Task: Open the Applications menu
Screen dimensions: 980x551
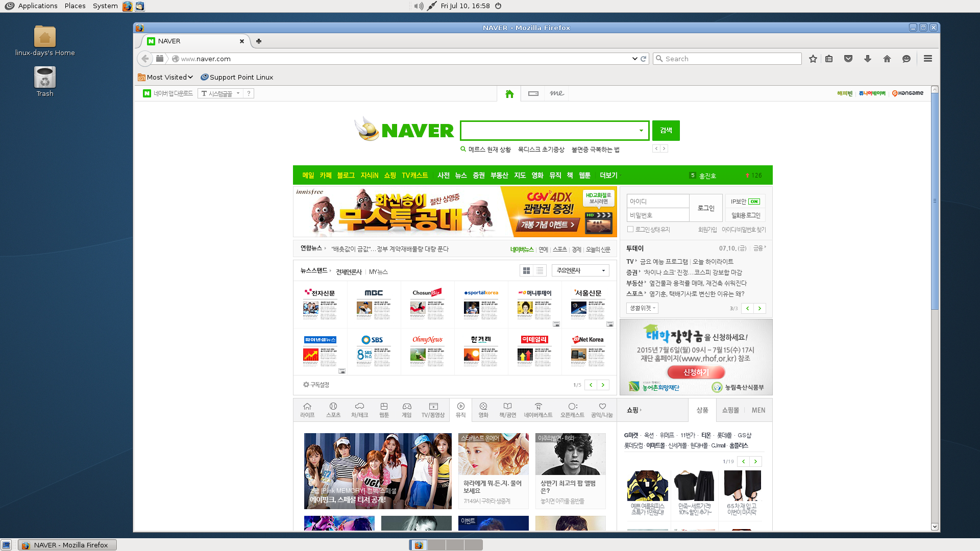Action: [x=32, y=6]
